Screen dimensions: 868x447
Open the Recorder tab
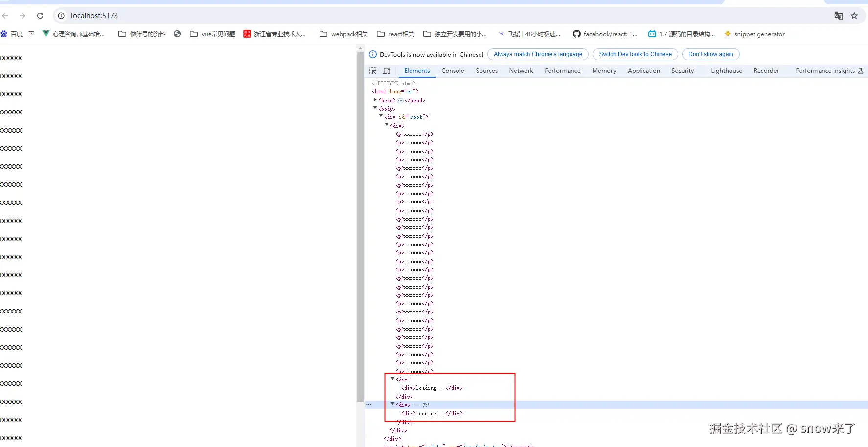(766, 71)
